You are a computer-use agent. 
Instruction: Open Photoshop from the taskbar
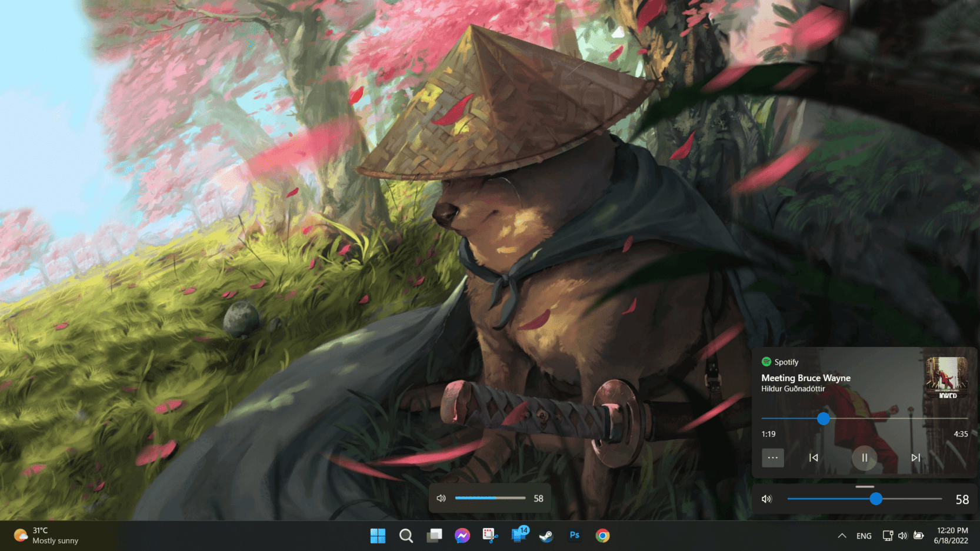pyautogui.click(x=575, y=535)
